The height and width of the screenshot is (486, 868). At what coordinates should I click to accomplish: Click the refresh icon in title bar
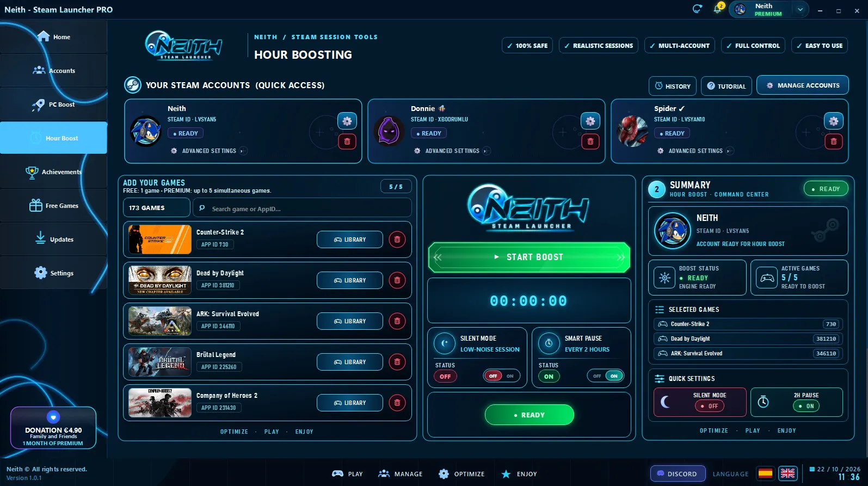[x=697, y=9]
